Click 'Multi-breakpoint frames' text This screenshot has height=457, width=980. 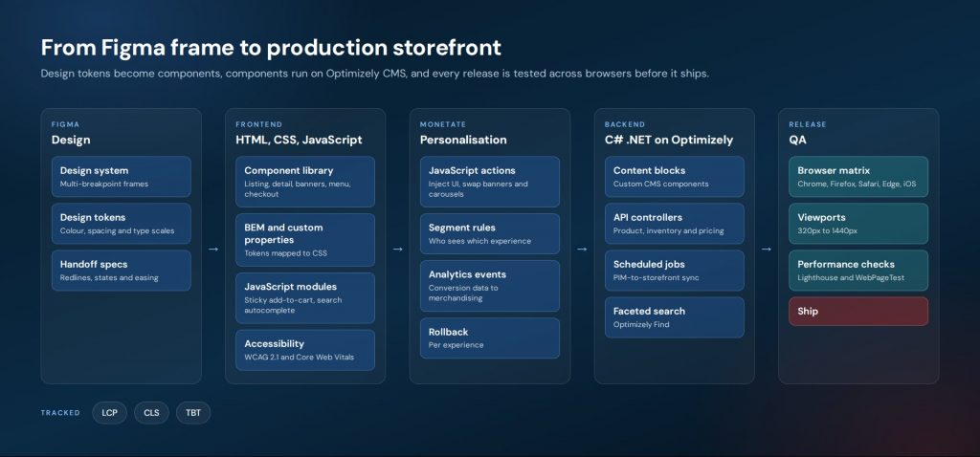coord(104,185)
